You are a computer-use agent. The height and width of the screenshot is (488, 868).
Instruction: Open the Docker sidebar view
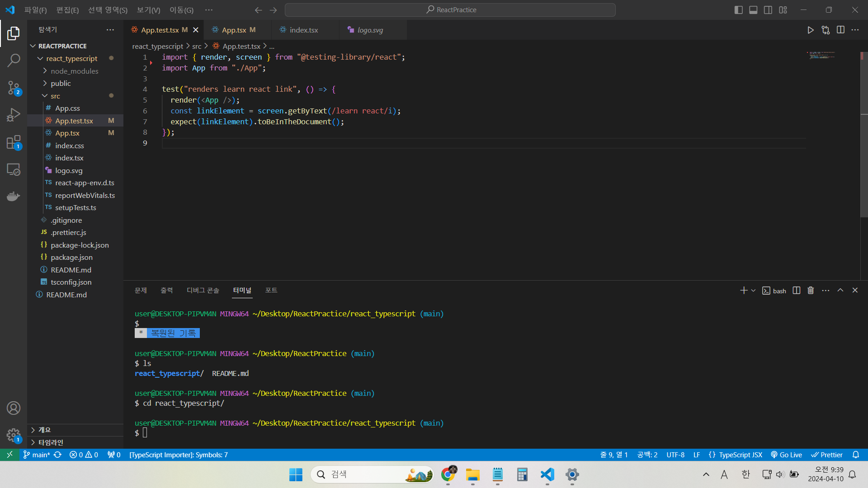click(x=14, y=196)
